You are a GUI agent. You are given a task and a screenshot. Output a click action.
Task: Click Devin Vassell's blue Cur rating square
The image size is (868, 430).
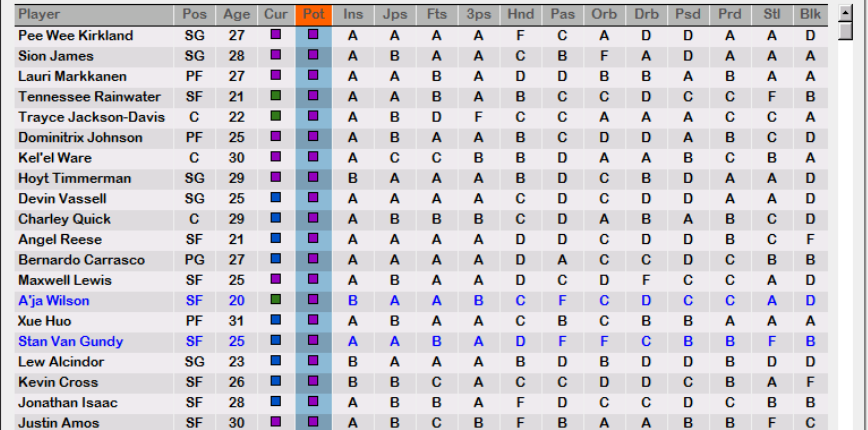pos(275,198)
